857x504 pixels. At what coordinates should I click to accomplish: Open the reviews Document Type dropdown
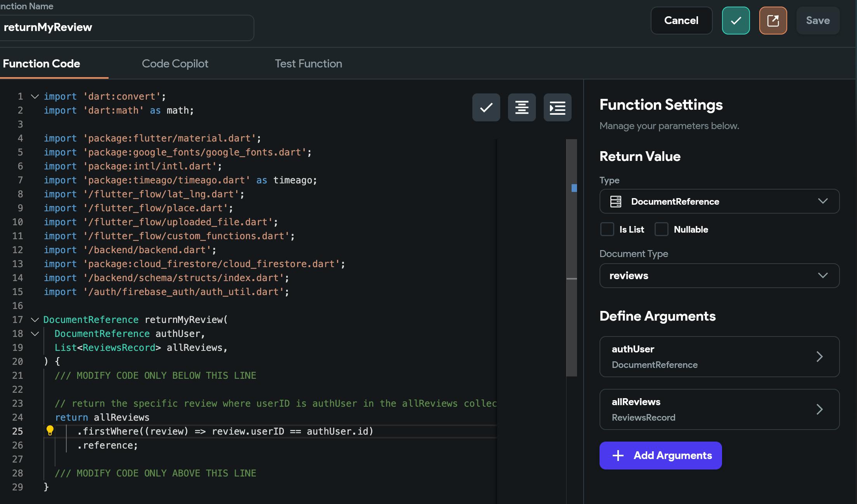[719, 276]
